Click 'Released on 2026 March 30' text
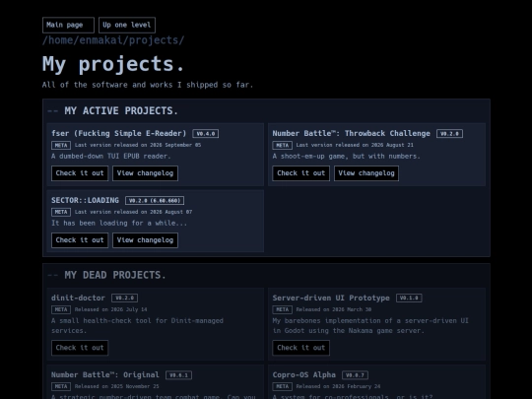Viewport: 532px width, 399px height. [x=334, y=309]
